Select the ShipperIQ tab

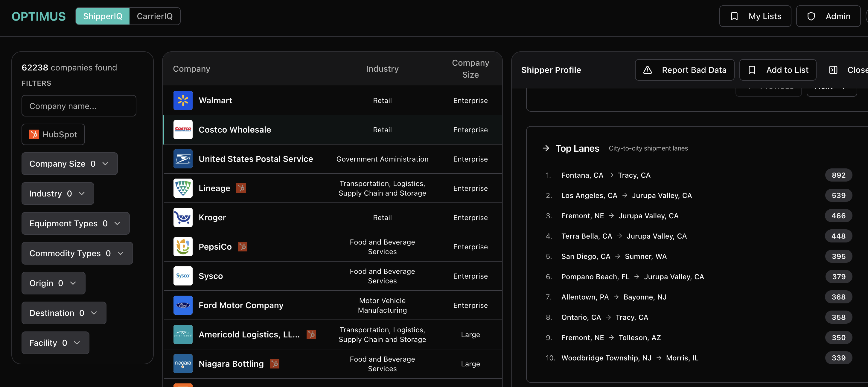point(102,16)
